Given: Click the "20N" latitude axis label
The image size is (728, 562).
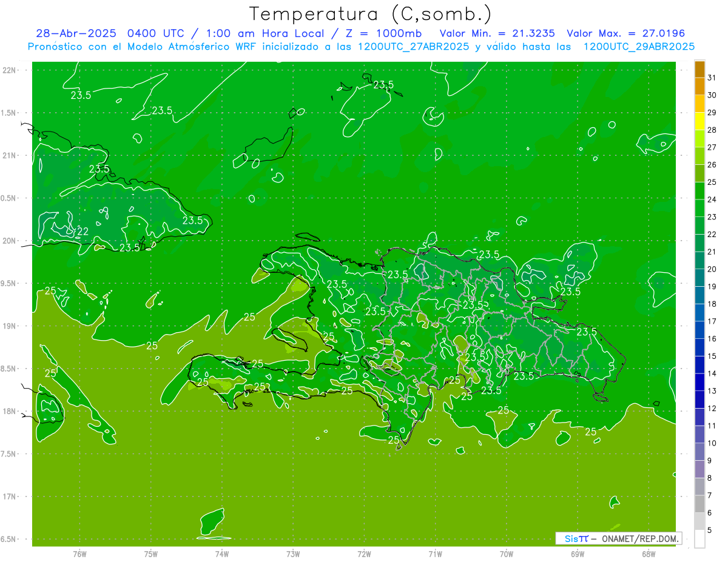Looking at the screenshot, I should click(10, 241).
